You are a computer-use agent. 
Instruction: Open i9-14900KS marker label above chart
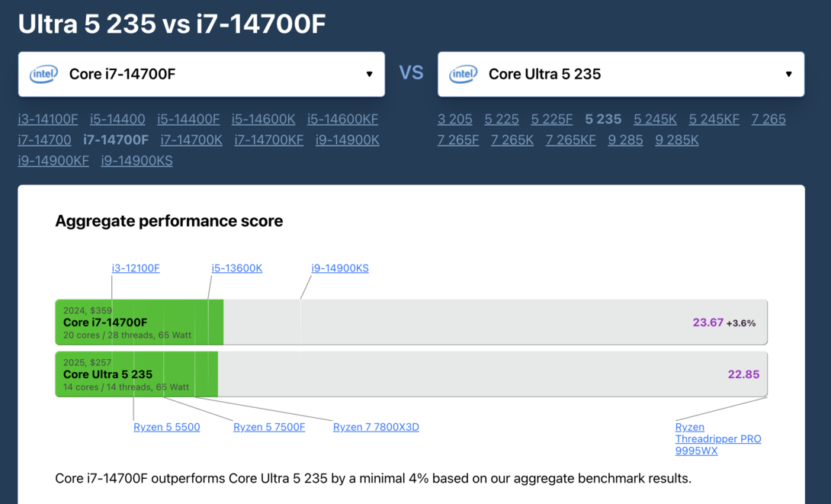[340, 268]
